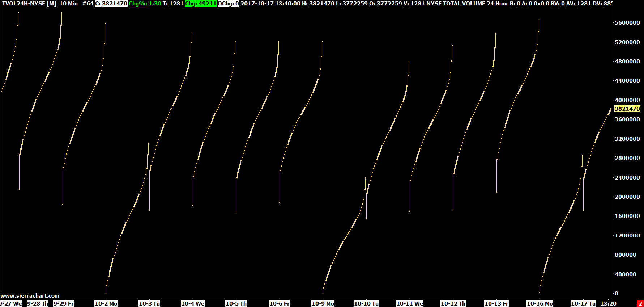Image resolution: width=644 pixels, height=307 pixels.
Task: Select the 1200000 scale value
Action: tap(627, 235)
